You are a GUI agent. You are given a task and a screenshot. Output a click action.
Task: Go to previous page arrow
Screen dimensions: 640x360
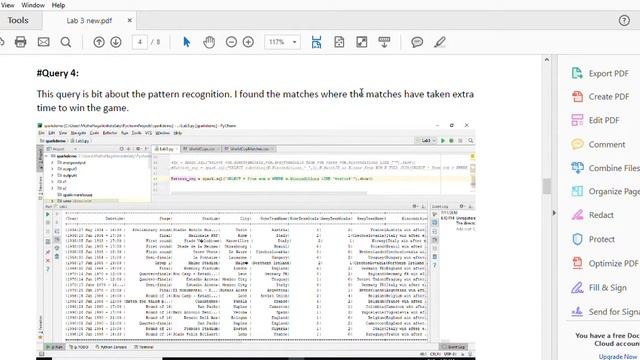[x=99, y=42]
